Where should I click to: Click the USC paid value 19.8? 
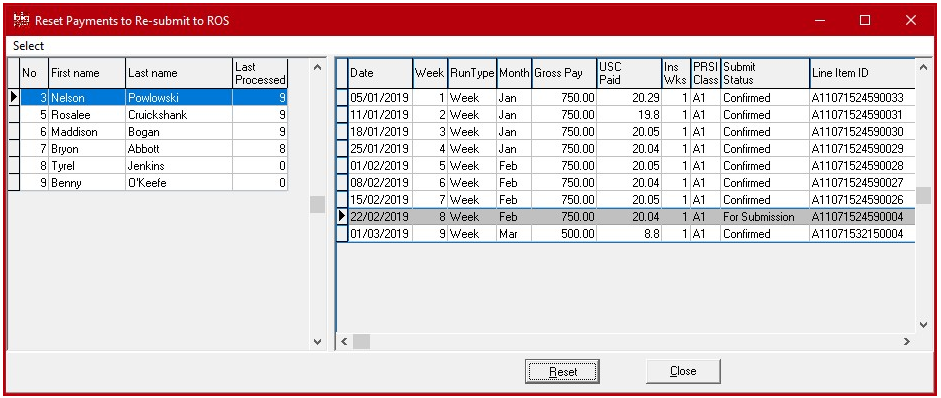(x=629, y=115)
